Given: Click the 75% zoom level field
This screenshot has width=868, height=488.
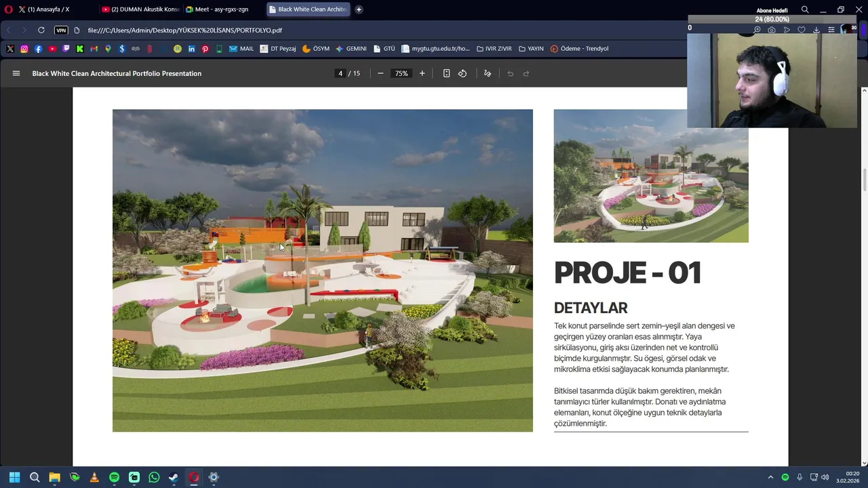Looking at the screenshot, I should (x=401, y=73).
